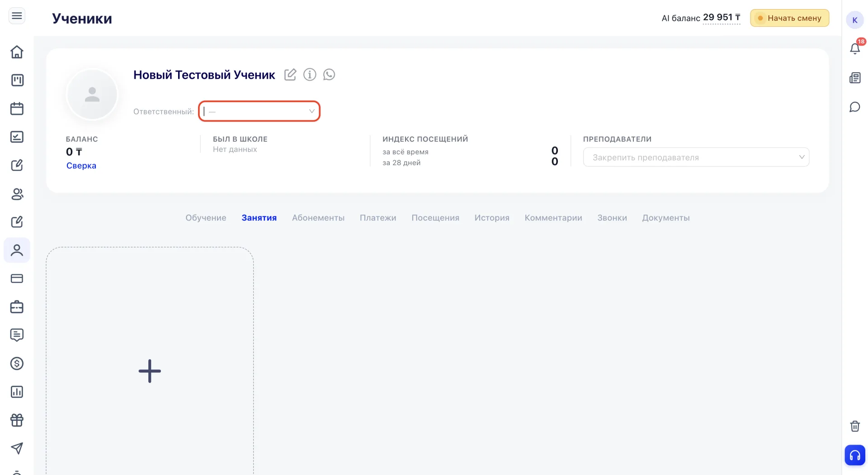The image size is (868, 475).
Task: Open the briefcase sidebar icon
Action: point(17,307)
